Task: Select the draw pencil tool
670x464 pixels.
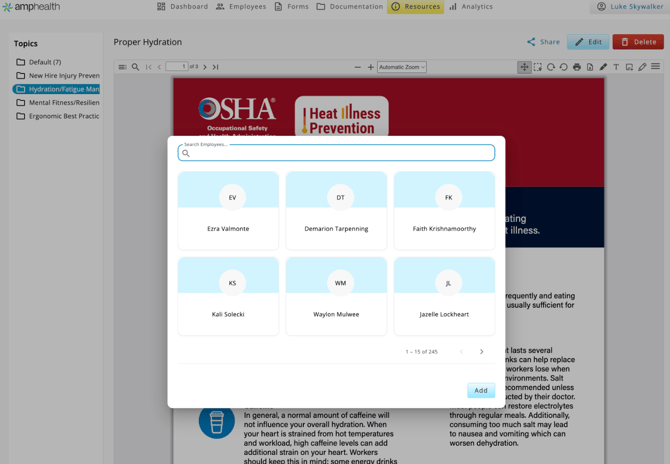Action: (642, 67)
